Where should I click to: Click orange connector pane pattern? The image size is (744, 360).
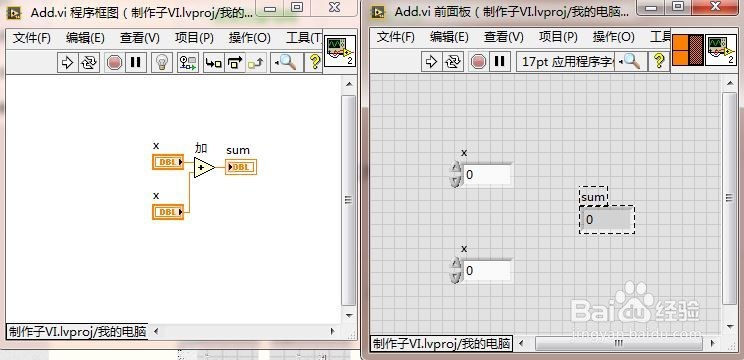pos(688,50)
